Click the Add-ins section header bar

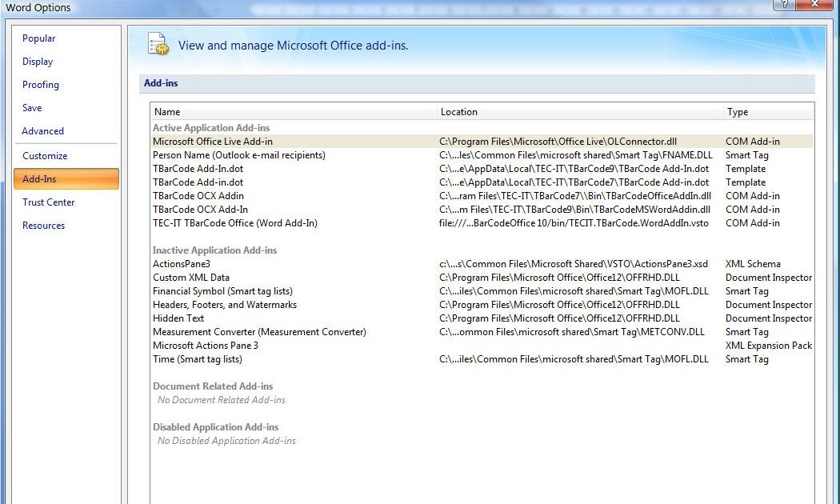click(x=477, y=83)
